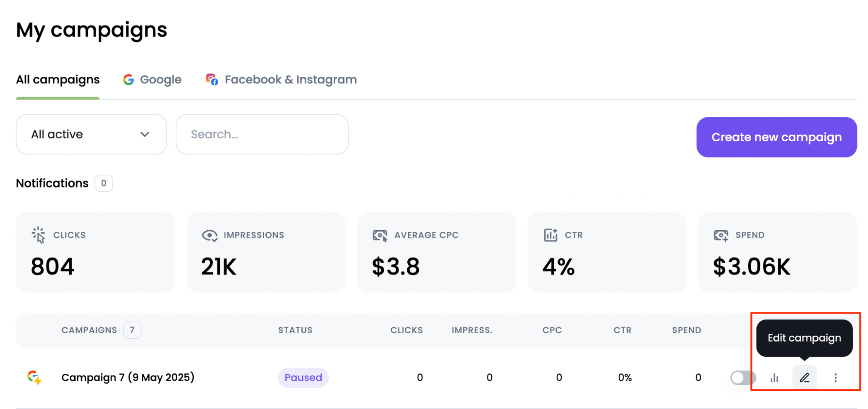Viewport: 868px width, 409px height.
Task: Click the Notifications count badge
Action: (x=103, y=183)
